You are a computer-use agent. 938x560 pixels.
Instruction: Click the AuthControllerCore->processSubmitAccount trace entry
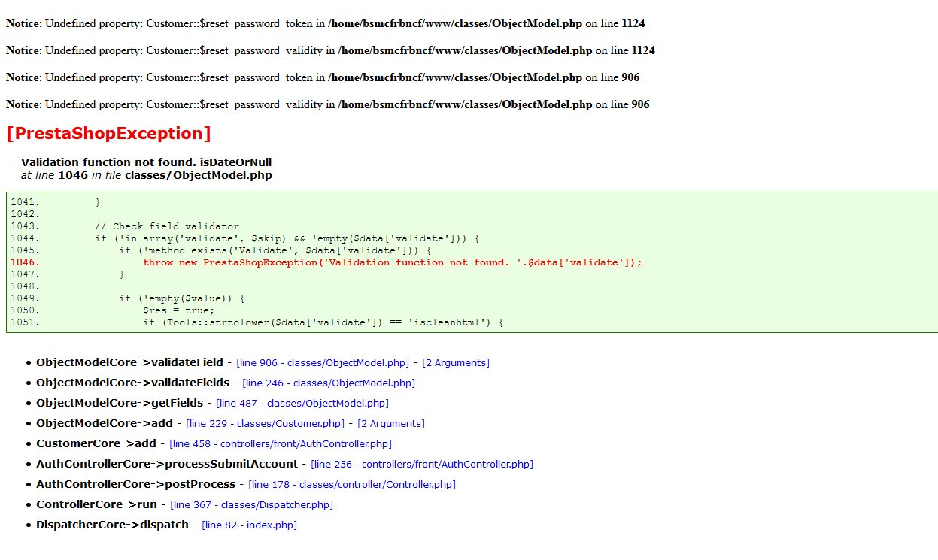(x=167, y=464)
